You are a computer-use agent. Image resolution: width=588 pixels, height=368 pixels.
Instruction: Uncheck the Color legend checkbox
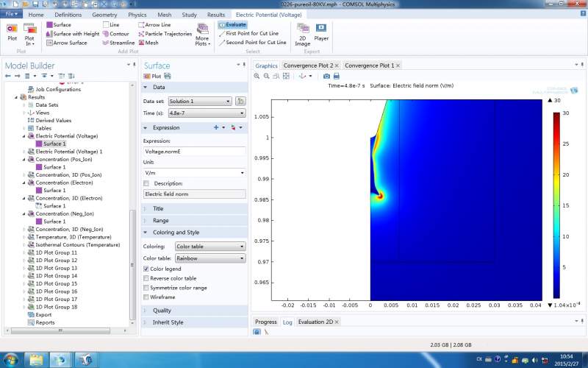pos(146,269)
